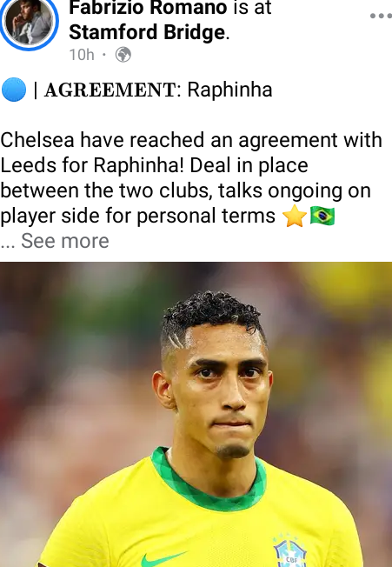Screen dimensions: 392x567
Task: Click the Nike swoosh on the yellow jersey
Action: tap(163, 558)
